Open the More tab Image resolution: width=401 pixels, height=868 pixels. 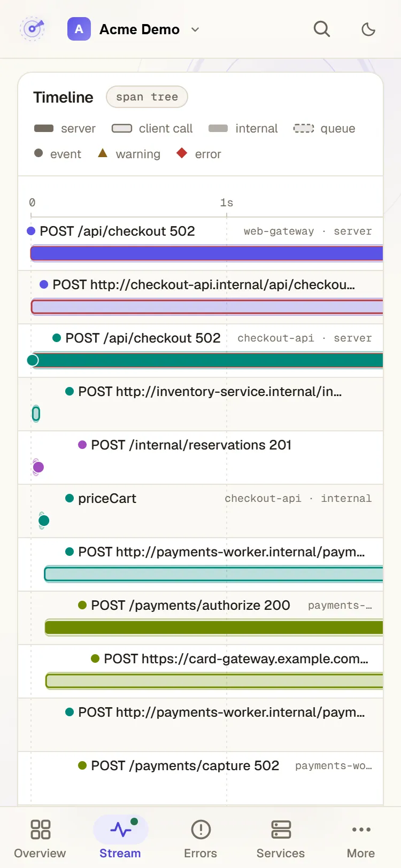pos(361,838)
